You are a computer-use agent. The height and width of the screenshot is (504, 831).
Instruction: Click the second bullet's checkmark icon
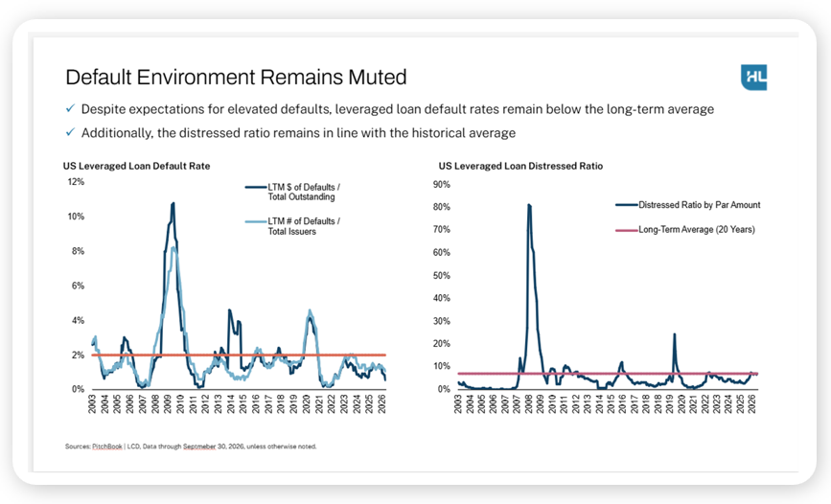click(70, 132)
